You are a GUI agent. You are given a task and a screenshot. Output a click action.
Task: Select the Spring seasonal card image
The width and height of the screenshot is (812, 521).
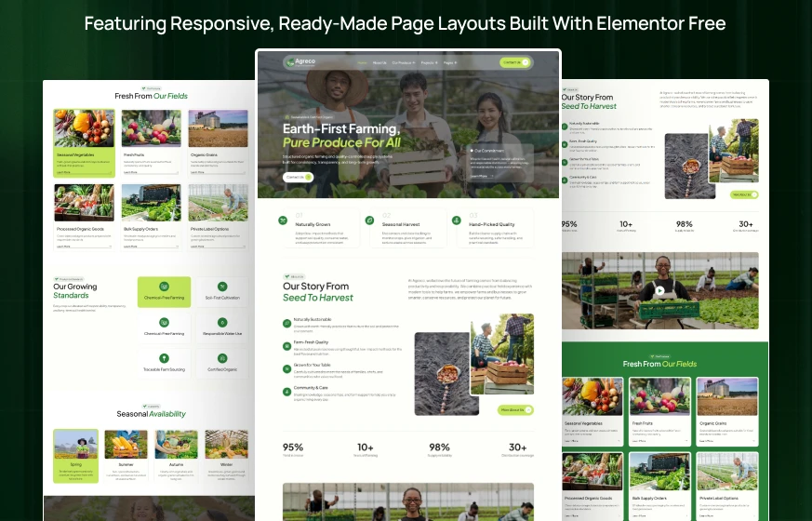75,445
